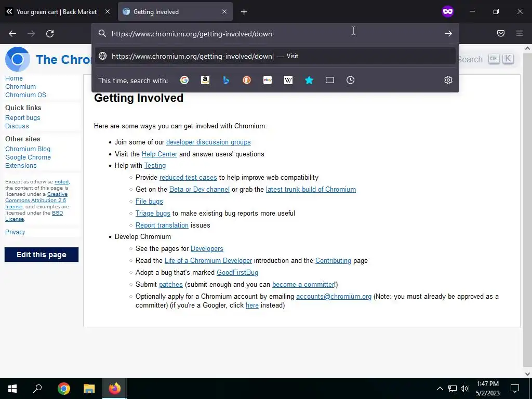Open Windows Start menu
Viewport: 532px width, 399px height.
coord(12,389)
